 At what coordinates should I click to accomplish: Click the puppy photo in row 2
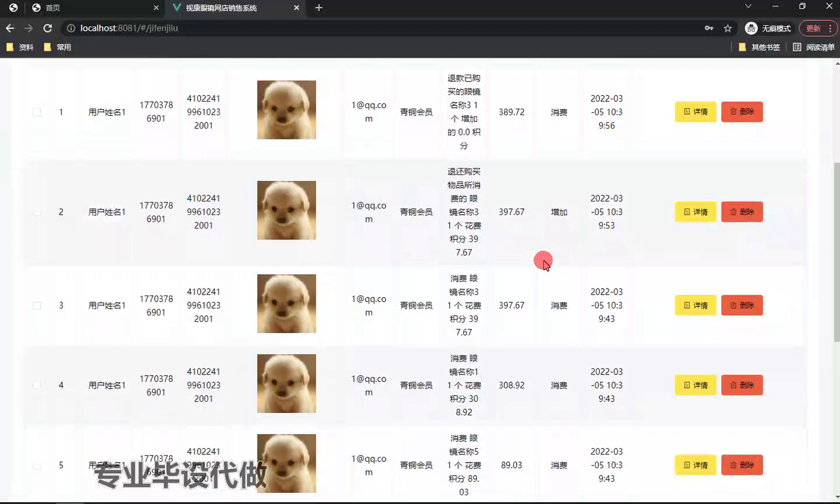(x=286, y=210)
